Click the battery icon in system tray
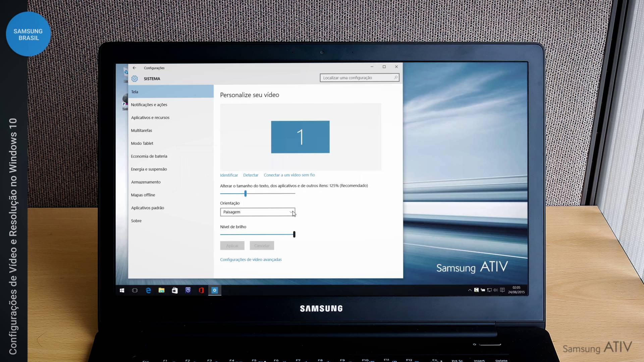Viewport: 644px width, 362px height. [x=483, y=290]
